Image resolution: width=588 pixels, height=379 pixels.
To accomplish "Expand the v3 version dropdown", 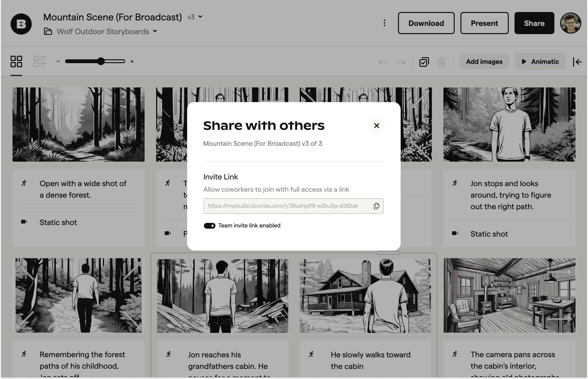I will pos(195,17).
